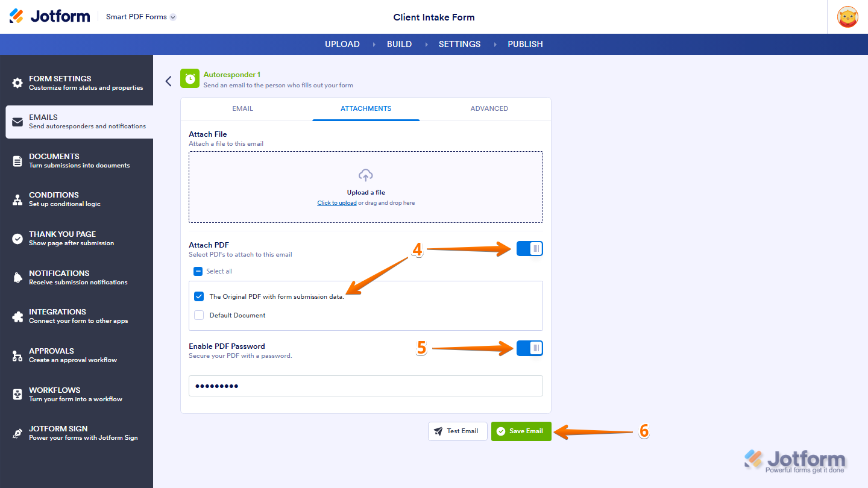Click the Client Intake Form title
Screen dimensions: 868x488
coord(434,17)
